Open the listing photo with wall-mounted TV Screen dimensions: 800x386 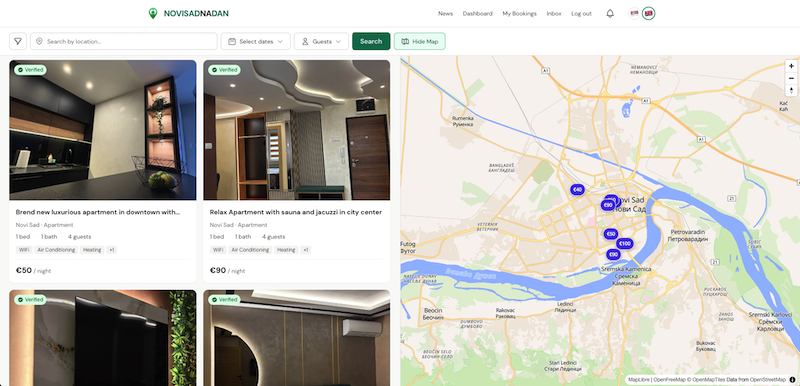click(103, 338)
